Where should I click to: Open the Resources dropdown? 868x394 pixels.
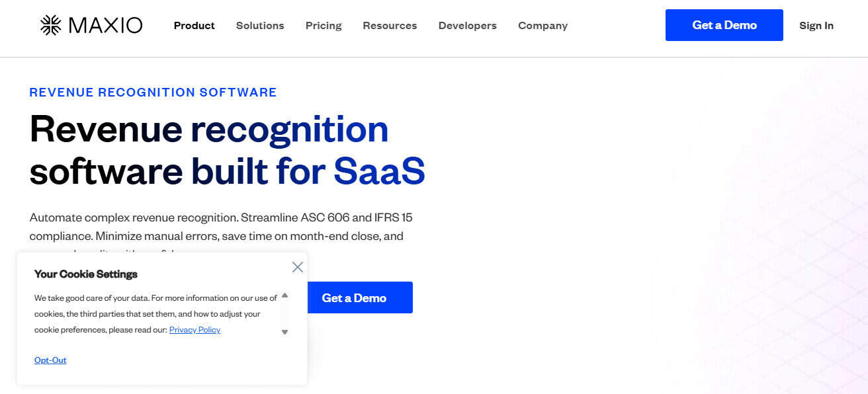pyautogui.click(x=390, y=26)
